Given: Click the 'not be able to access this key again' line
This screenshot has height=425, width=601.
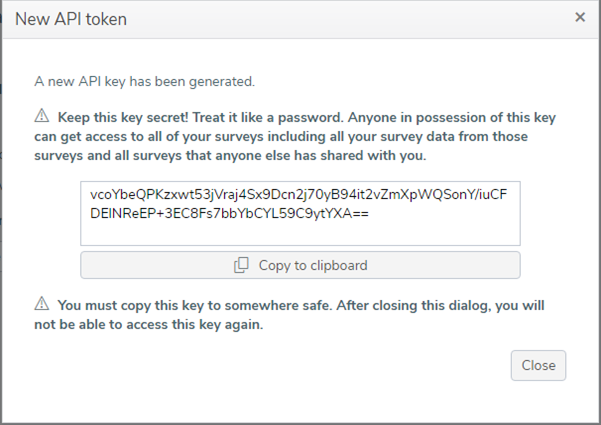Looking at the screenshot, I should coord(149,325).
